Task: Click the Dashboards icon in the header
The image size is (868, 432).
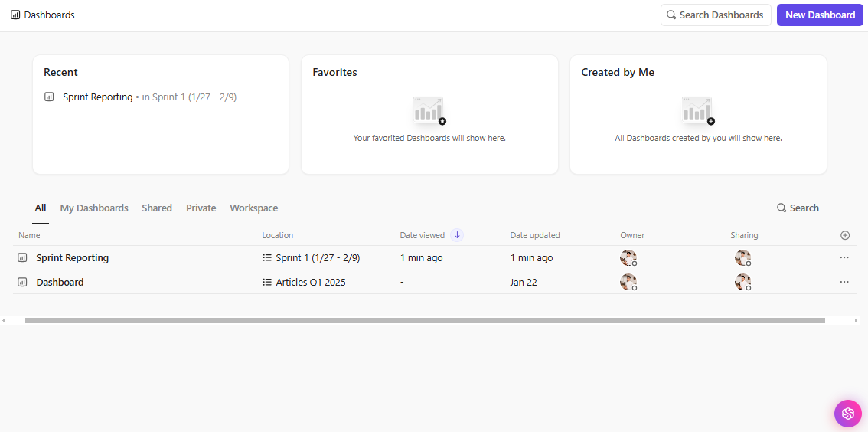Action: point(15,15)
